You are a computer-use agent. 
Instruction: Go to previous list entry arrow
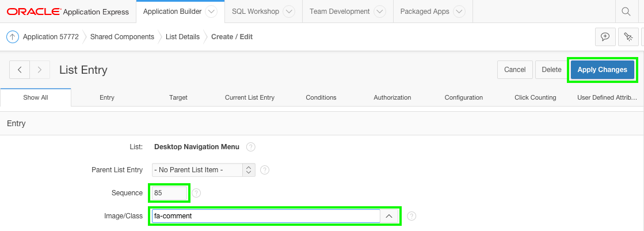click(20, 70)
